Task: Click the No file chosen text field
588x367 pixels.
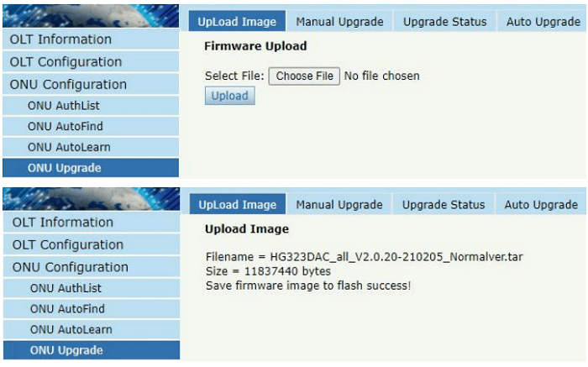Action: [382, 76]
